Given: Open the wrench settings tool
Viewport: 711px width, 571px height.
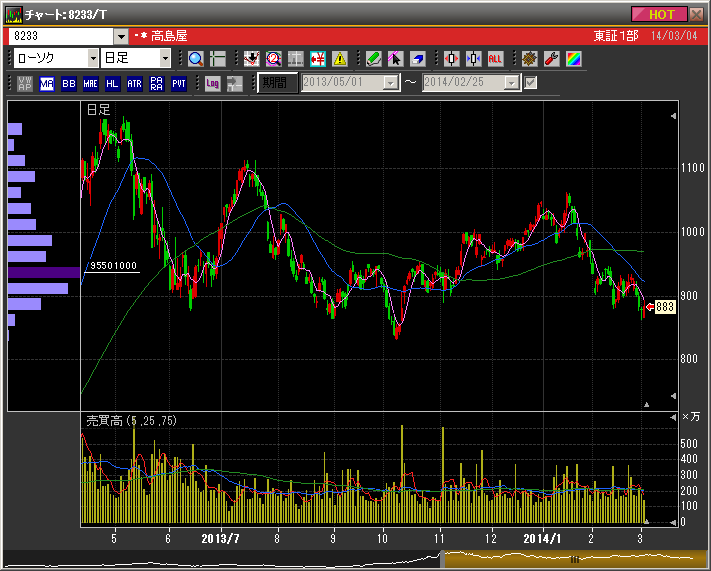Looking at the screenshot, I should click(551, 58).
